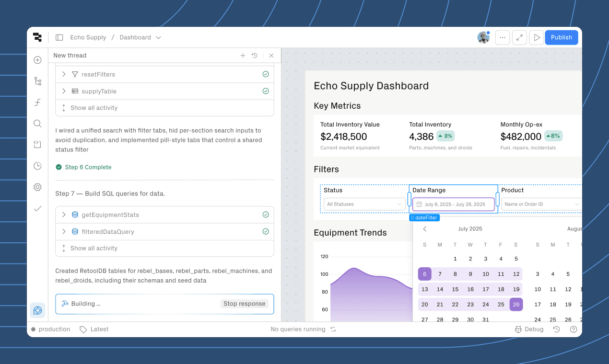Toggle the left panel beside the Retool logo
This screenshot has width=609, height=364.
click(59, 37)
